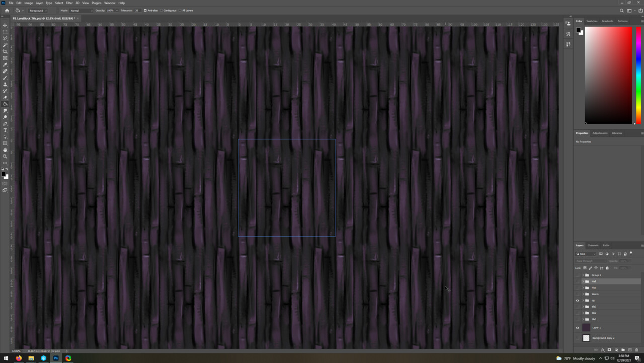644x363 pixels.
Task: Open the blend Mode Normal dropdown
Action: point(81,10)
